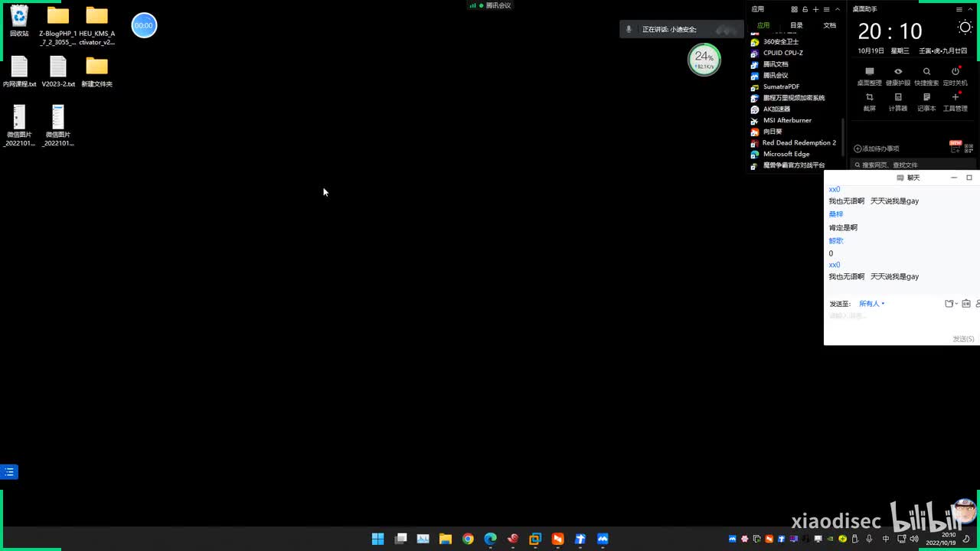Open hamburger menu in 应用 panel header
Screen dimensions: 980x551
click(x=826, y=9)
